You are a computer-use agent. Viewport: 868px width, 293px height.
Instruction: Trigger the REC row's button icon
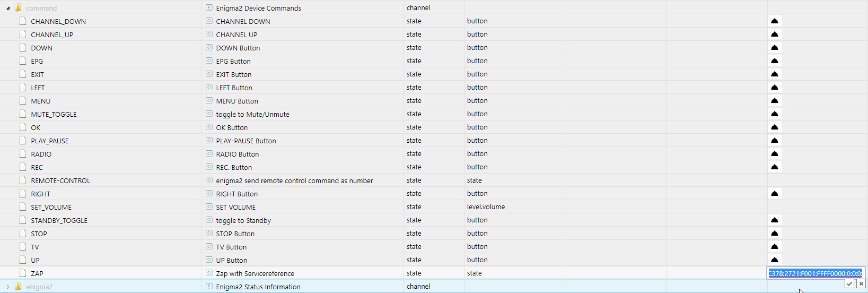[774, 167]
